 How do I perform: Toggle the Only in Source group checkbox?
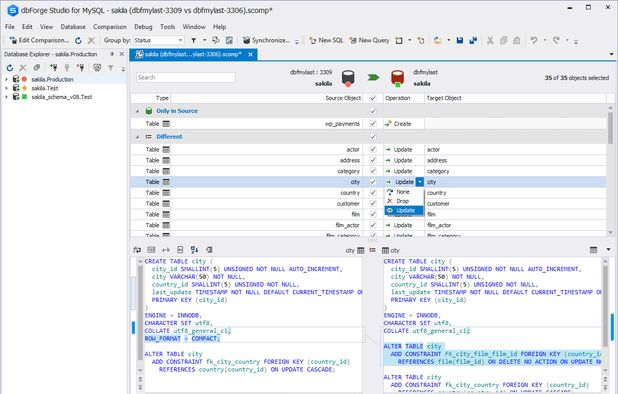click(373, 111)
